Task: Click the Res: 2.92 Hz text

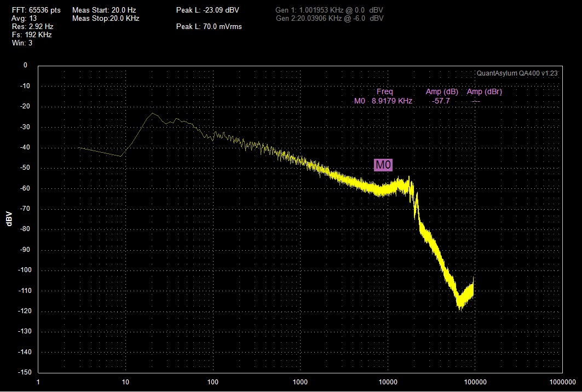Action: tap(33, 27)
